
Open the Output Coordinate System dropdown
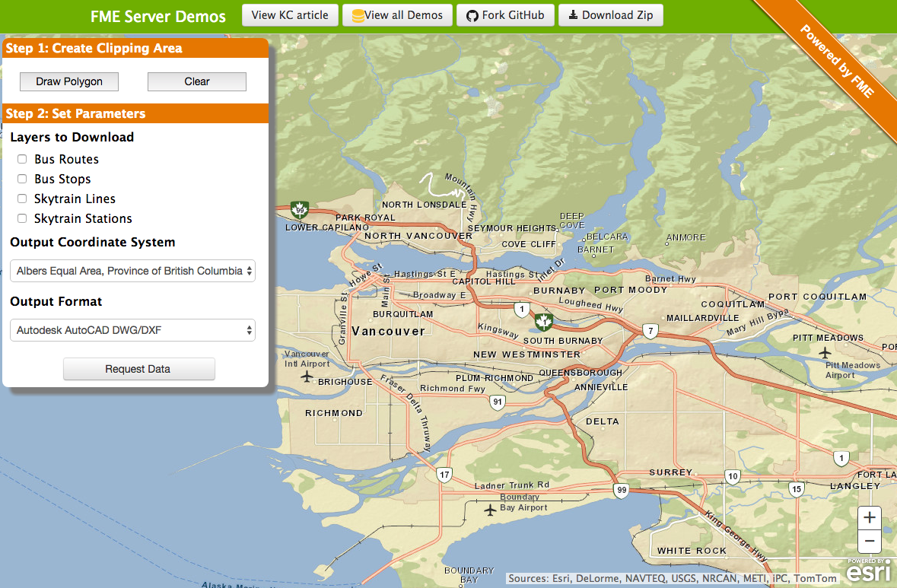133,271
